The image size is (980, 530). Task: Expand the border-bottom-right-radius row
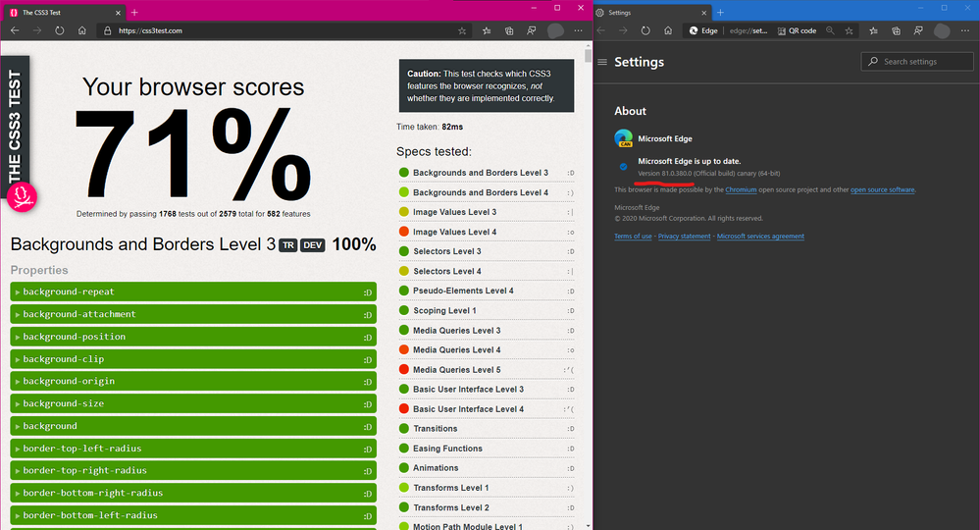(x=193, y=493)
